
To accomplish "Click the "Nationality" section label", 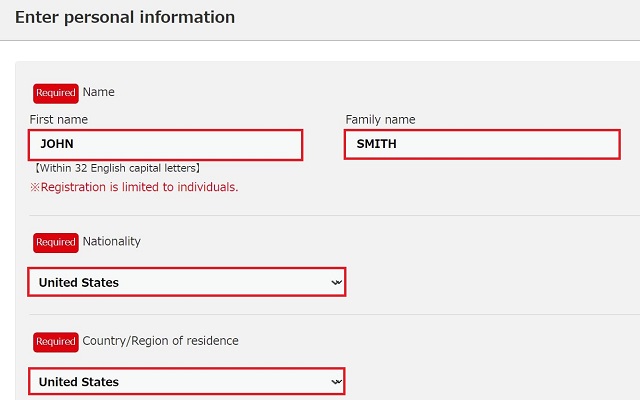I will pyautogui.click(x=111, y=242).
